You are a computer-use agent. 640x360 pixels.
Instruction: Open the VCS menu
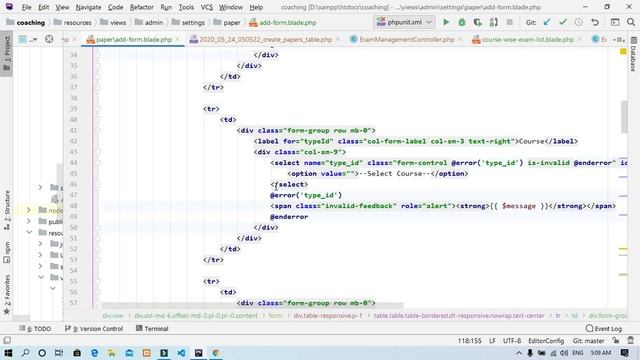(207, 7)
